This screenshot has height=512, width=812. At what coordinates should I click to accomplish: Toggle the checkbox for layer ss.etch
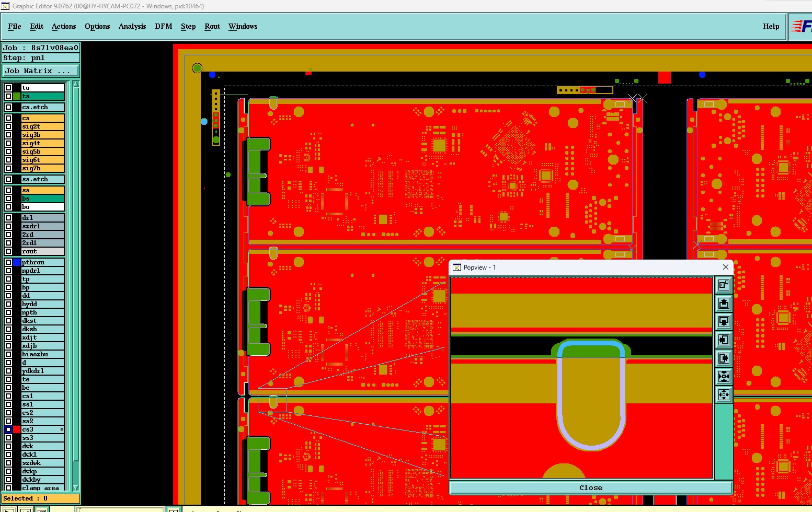[8, 179]
